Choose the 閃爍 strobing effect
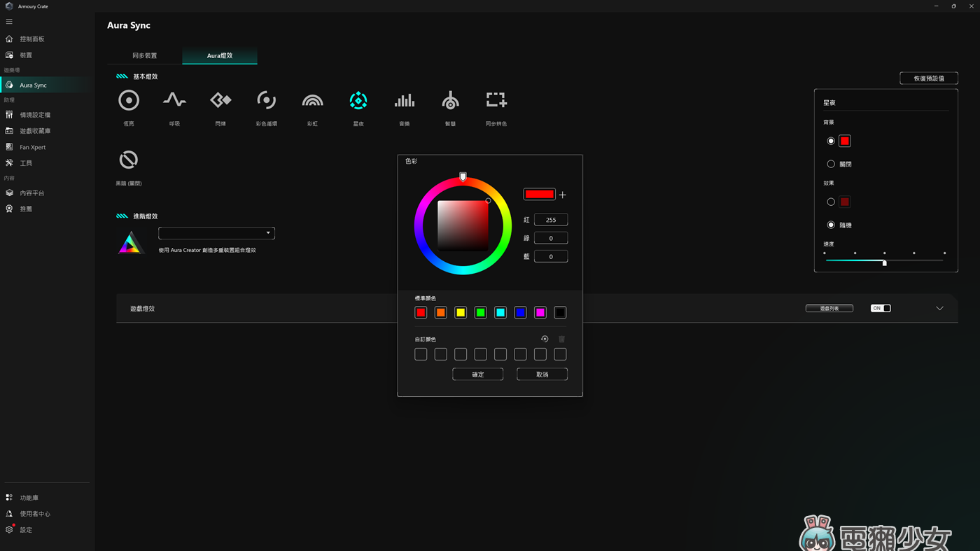Screen dimensions: 980x551 point(220,101)
